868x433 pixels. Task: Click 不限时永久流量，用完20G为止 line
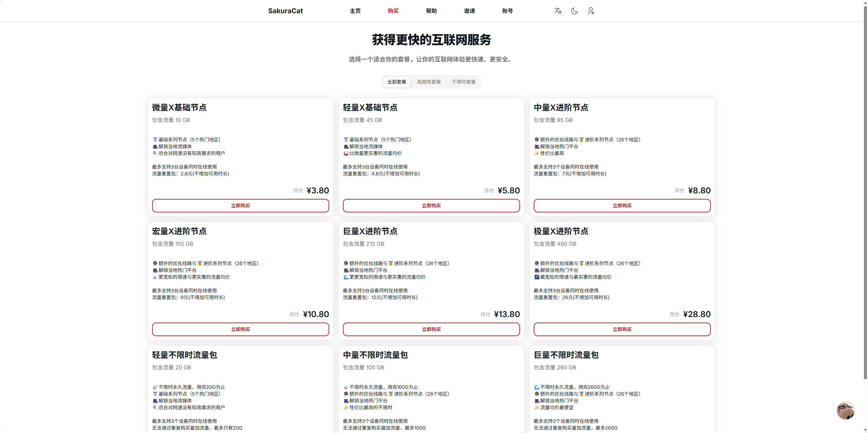pyautogui.click(x=189, y=387)
